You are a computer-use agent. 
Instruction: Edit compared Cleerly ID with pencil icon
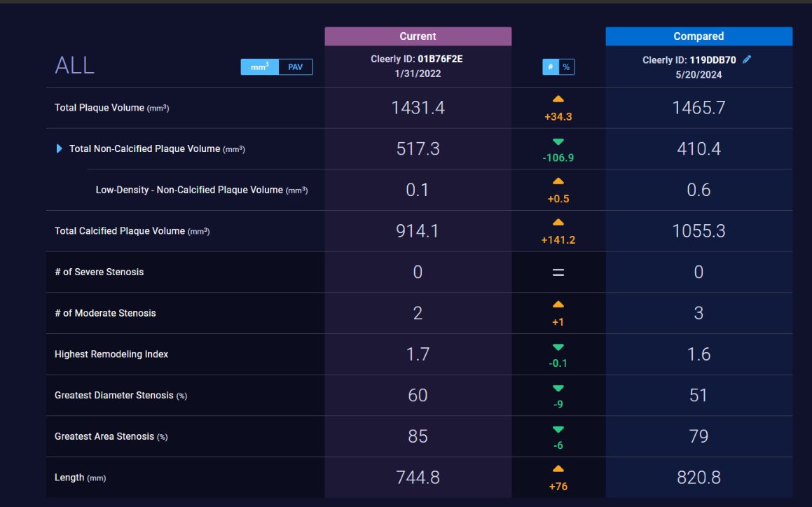point(747,60)
